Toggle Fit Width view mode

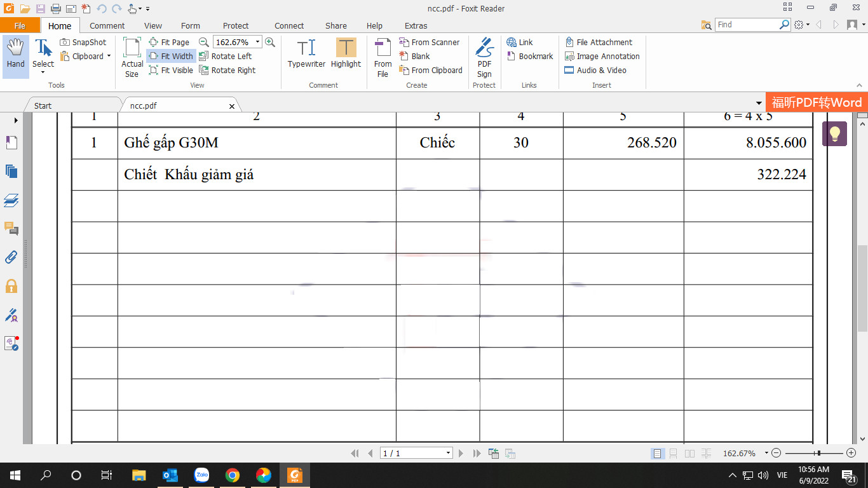pyautogui.click(x=171, y=57)
